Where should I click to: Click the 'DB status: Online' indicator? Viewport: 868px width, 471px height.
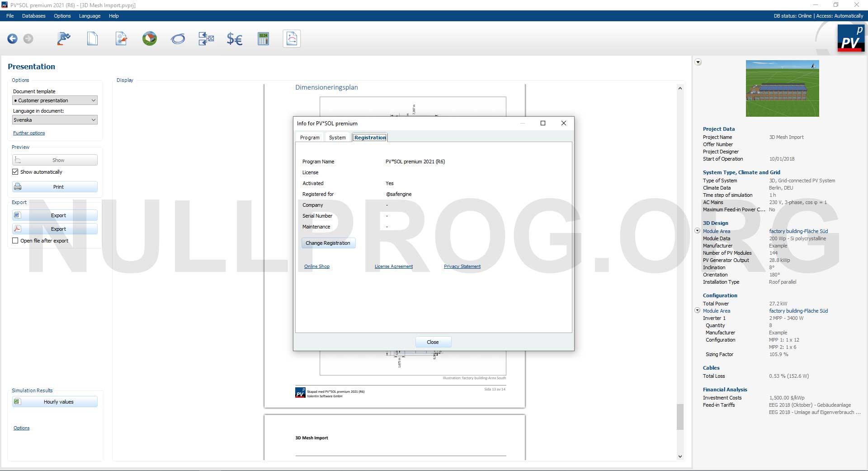pos(793,16)
